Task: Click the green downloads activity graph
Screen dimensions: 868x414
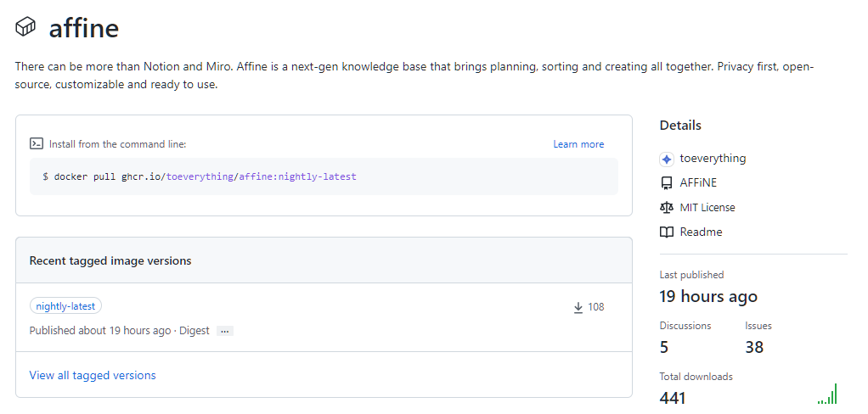Action: point(827,394)
